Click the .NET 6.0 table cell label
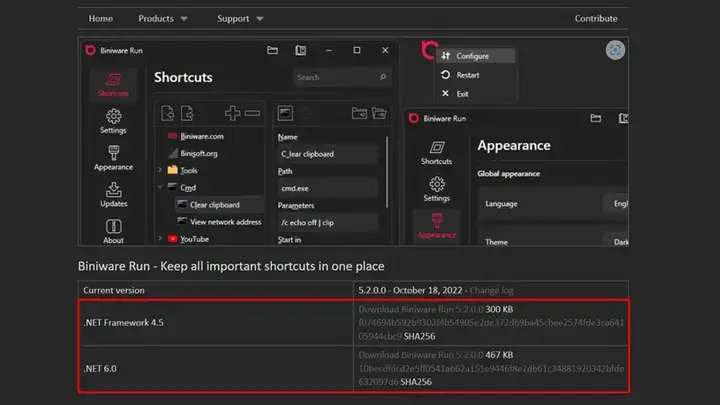 100,369
